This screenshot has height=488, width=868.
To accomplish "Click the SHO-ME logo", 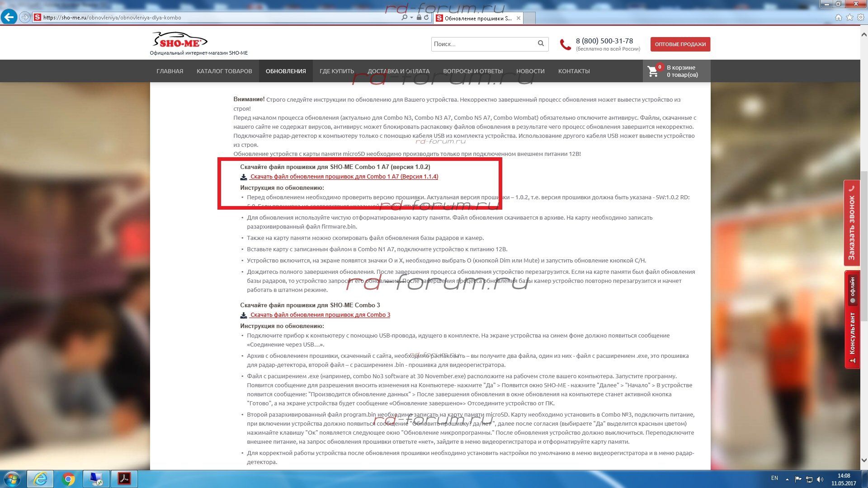I will [x=180, y=41].
